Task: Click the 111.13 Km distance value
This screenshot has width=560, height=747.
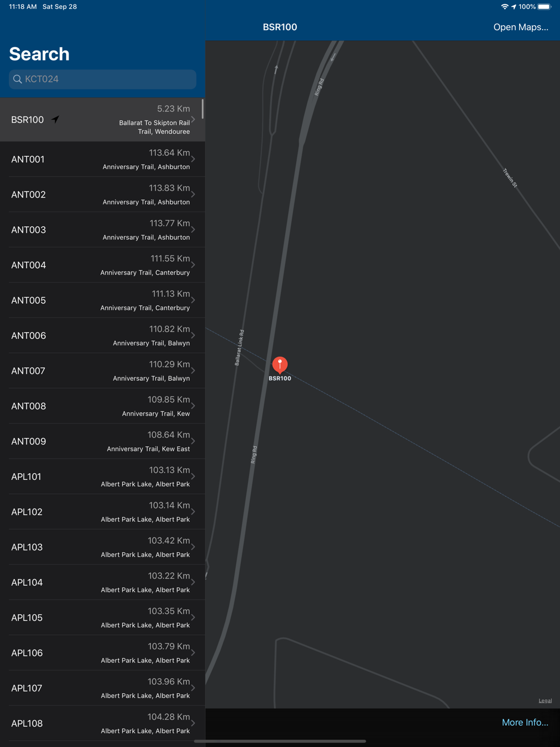Action: click(171, 294)
